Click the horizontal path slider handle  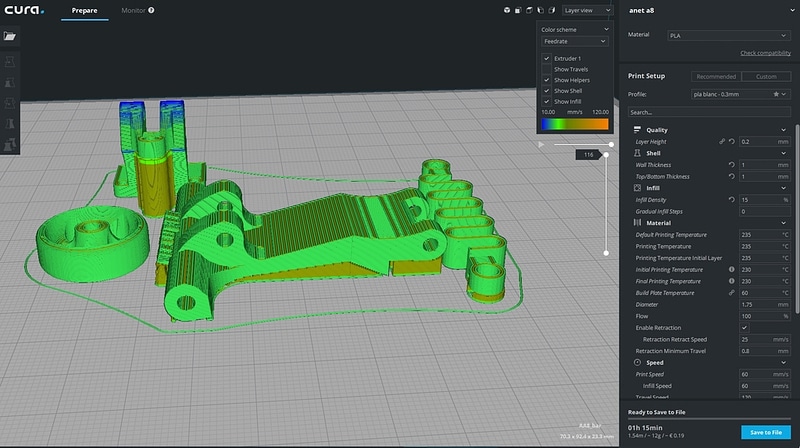point(611,144)
